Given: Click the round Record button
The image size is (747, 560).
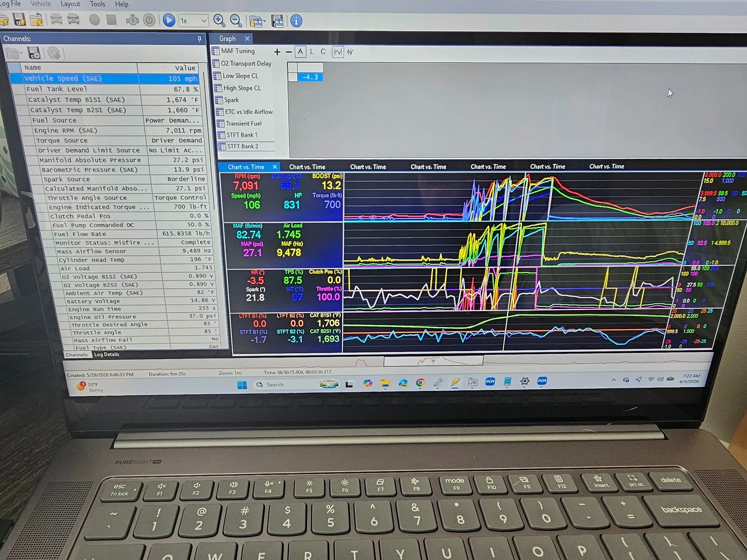Looking at the screenshot, I should pyautogui.click(x=94, y=20).
